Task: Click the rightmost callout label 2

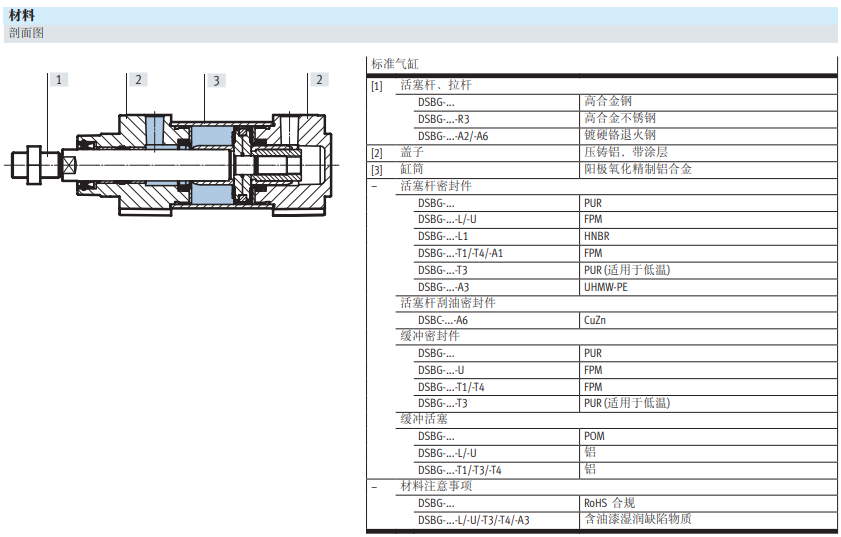Action: (x=319, y=79)
